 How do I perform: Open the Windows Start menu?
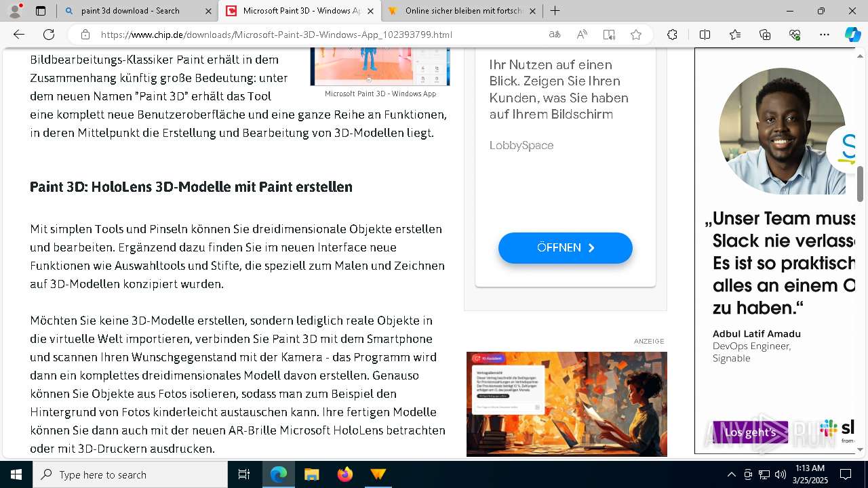coord(16,474)
